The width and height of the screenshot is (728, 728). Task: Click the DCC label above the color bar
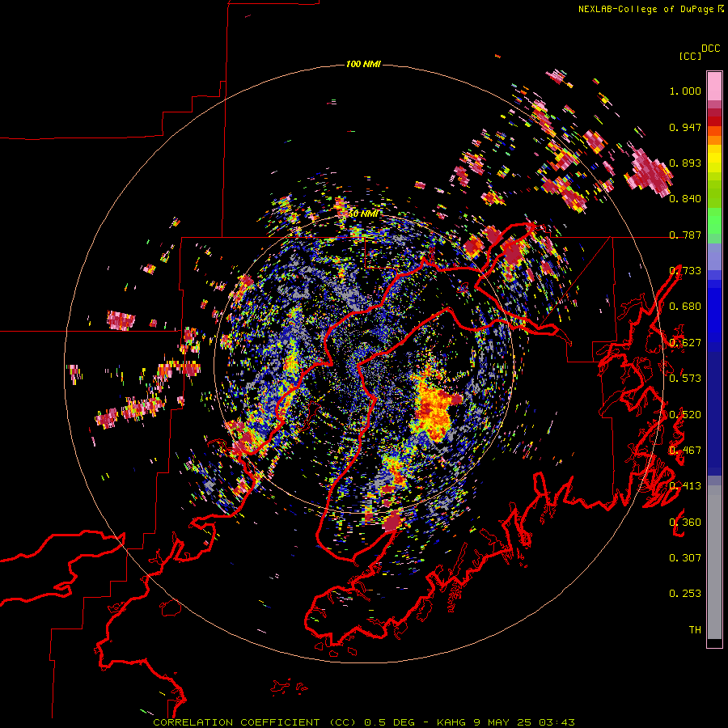tap(711, 49)
